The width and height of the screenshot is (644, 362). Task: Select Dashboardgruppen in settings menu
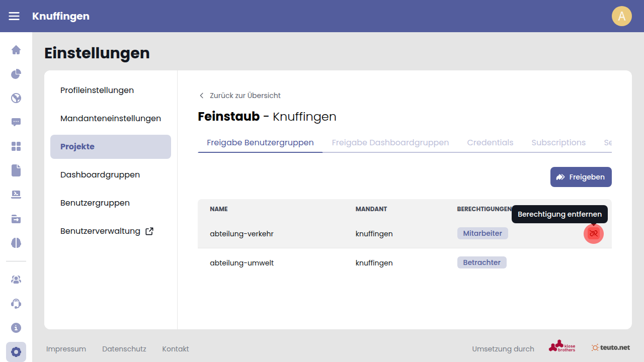[100, 175]
